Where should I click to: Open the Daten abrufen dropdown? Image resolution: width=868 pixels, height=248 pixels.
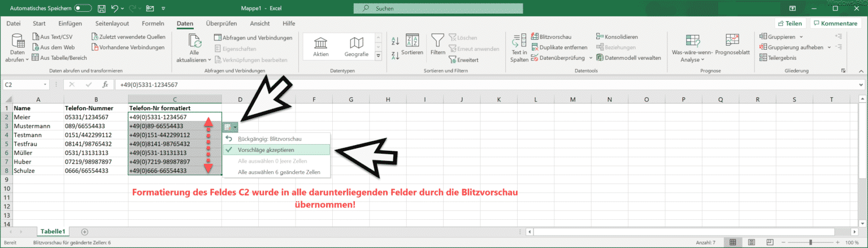coord(18,49)
